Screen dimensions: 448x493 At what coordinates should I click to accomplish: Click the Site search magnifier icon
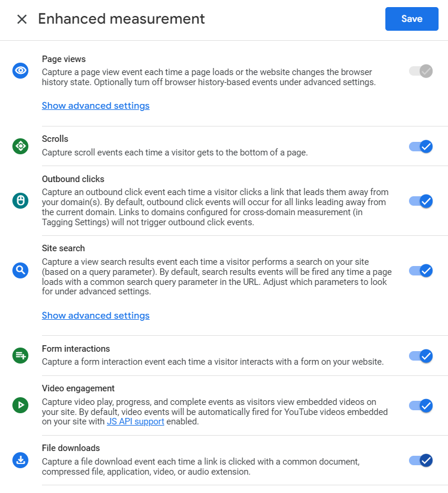pyautogui.click(x=21, y=270)
